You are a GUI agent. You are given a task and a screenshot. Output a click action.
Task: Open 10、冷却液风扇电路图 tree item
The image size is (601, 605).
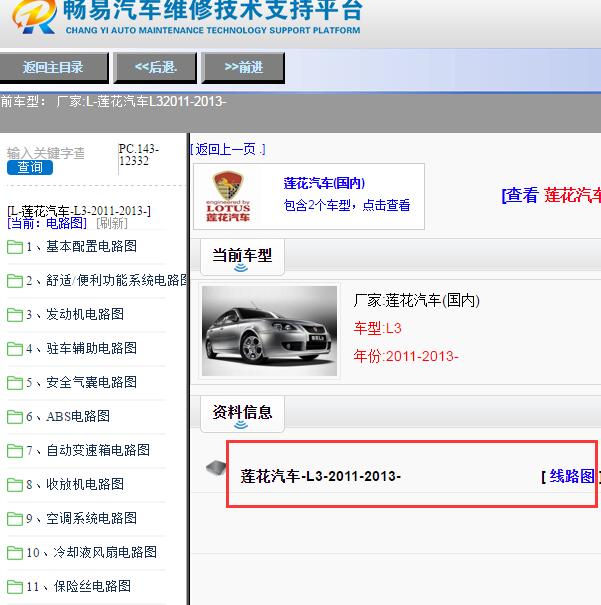(x=91, y=552)
